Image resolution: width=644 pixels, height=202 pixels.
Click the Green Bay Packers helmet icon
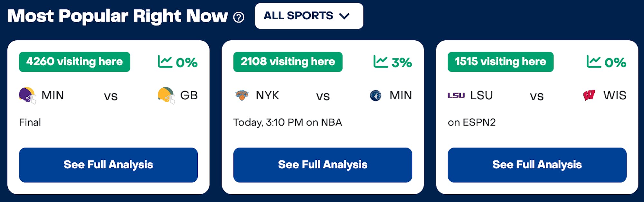pyautogui.click(x=166, y=95)
